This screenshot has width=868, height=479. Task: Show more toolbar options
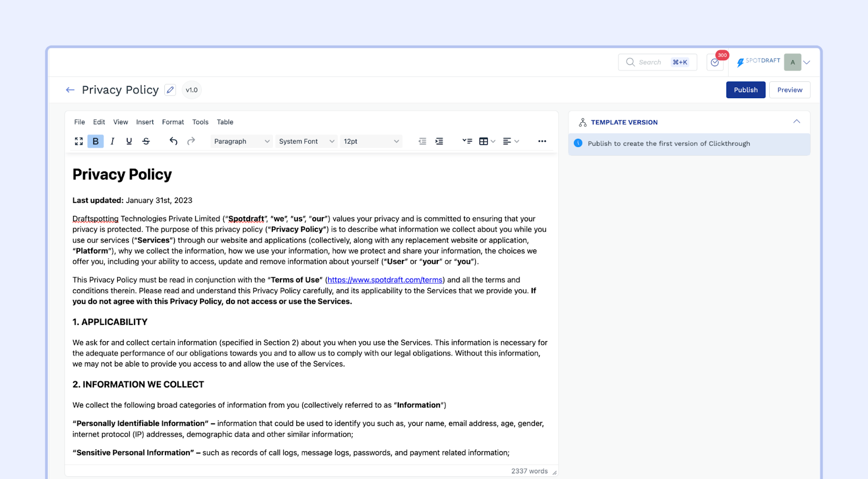(542, 141)
